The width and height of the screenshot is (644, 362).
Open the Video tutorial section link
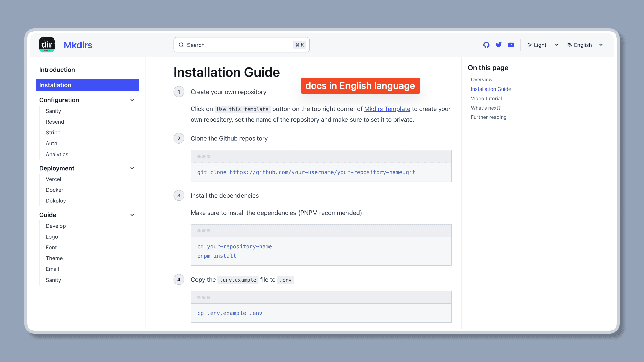[486, 98]
